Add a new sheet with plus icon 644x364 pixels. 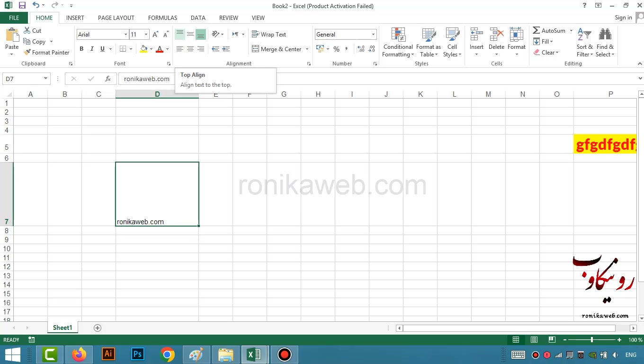98,328
